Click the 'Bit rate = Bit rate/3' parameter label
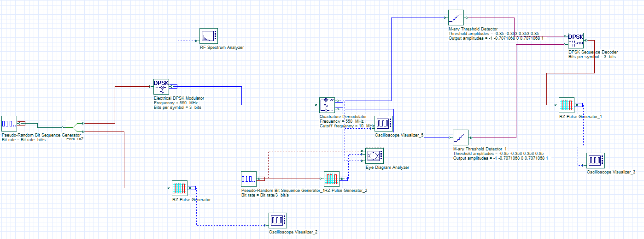The width and height of the screenshot is (644, 239). (265, 195)
